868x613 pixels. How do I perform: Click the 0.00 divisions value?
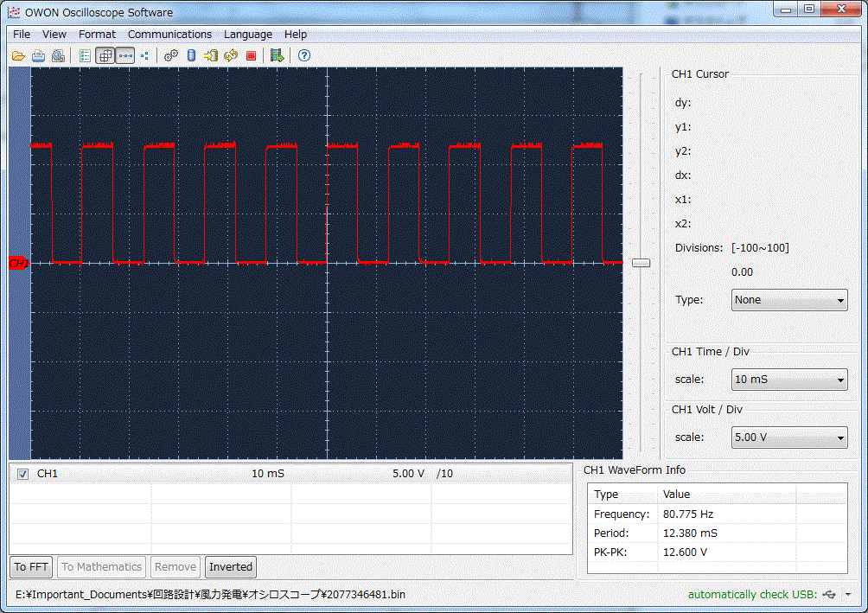click(x=742, y=272)
